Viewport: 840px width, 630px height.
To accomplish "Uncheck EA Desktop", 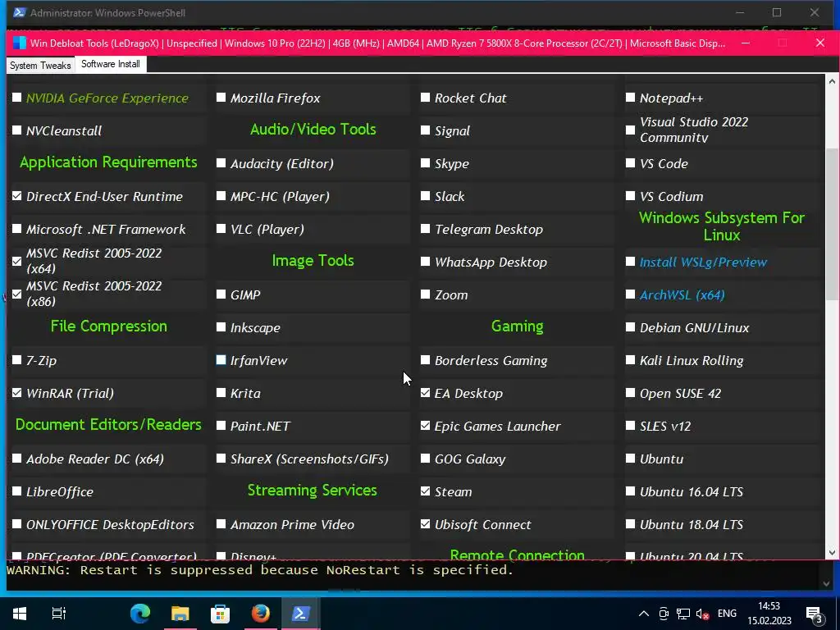I will [426, 393].
